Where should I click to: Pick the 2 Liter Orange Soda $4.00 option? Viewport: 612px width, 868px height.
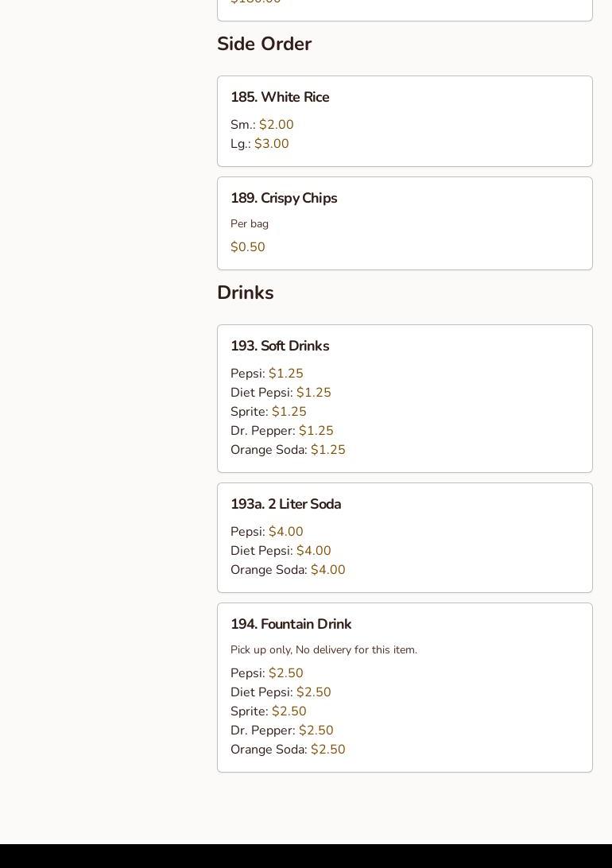[x=288, y=570]
